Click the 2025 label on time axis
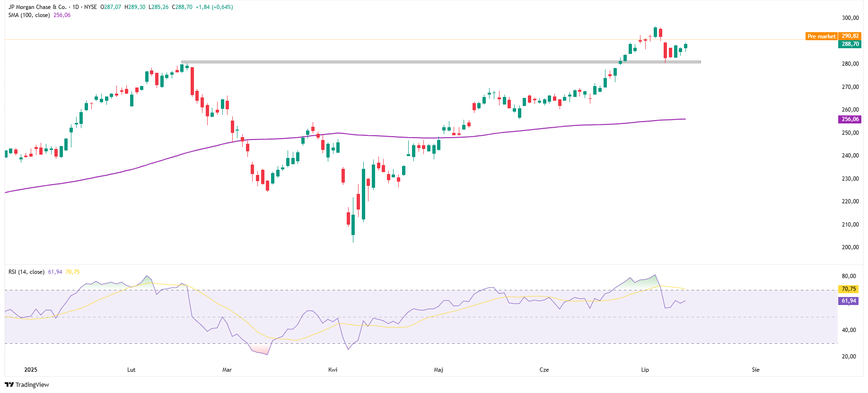 [31, 370]
